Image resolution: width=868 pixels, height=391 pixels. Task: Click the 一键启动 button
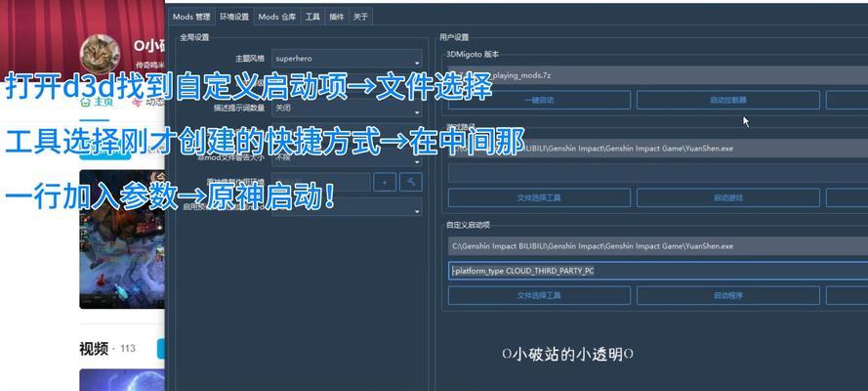click(x=539, y=101)
